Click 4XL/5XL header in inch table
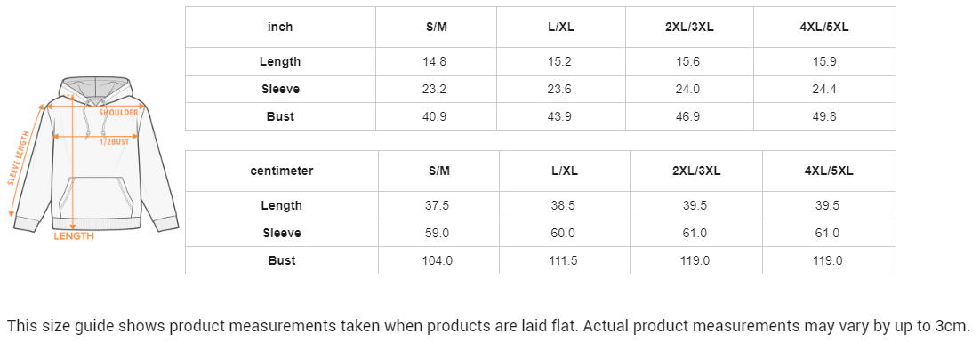The height and width of the screenshot is (350, 980). [x=824, y=27]
